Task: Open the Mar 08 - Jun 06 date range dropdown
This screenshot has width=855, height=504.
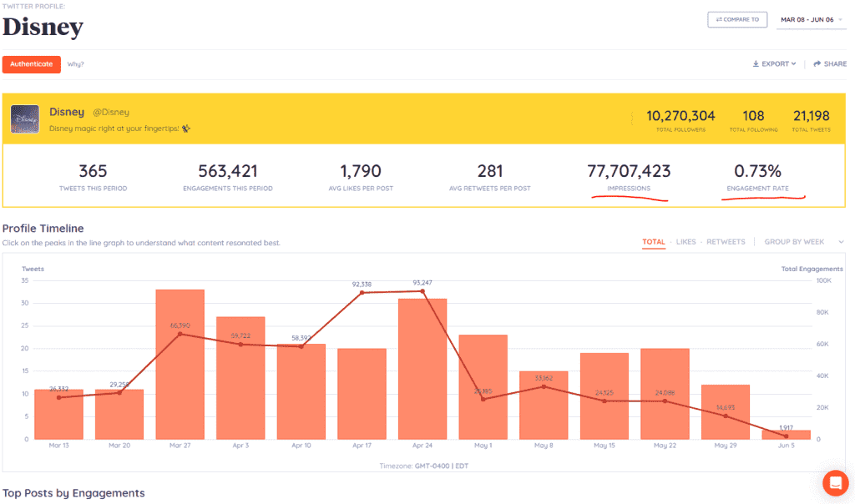Action: click(x=812, y=20)
